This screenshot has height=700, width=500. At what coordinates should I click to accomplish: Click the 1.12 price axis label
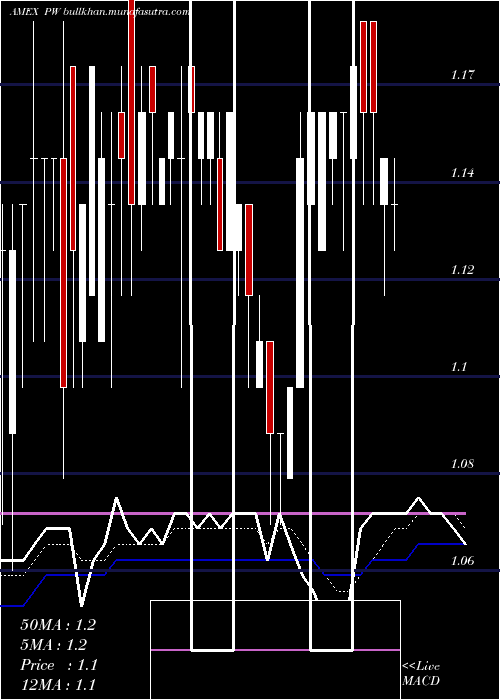[x=462, y=270]
